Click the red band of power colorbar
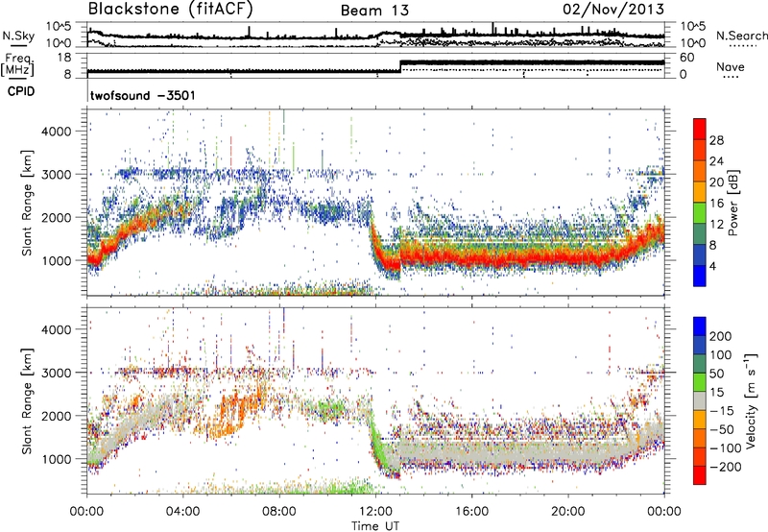This screenshot has width=768, height=532. [700, 130]
